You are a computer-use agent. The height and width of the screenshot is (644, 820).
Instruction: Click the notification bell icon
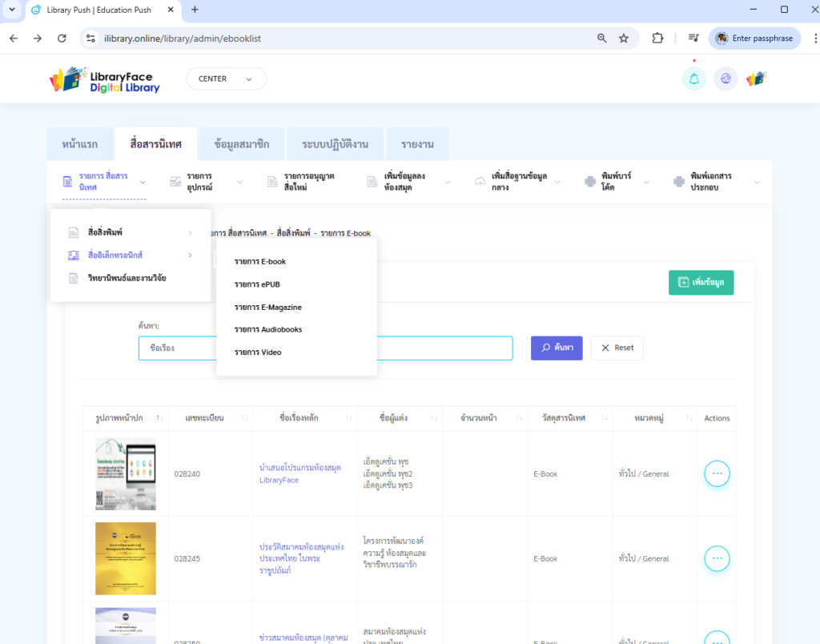pos(693,78)
